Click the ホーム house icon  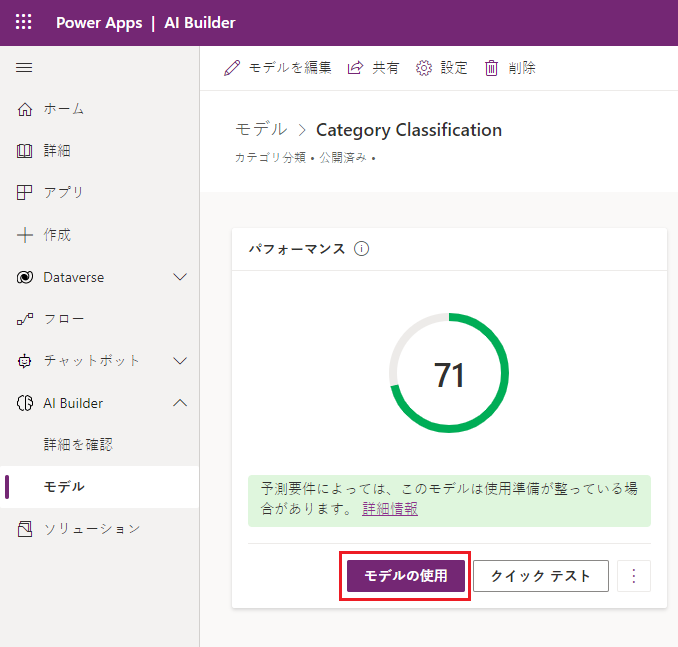click(25, 109)
